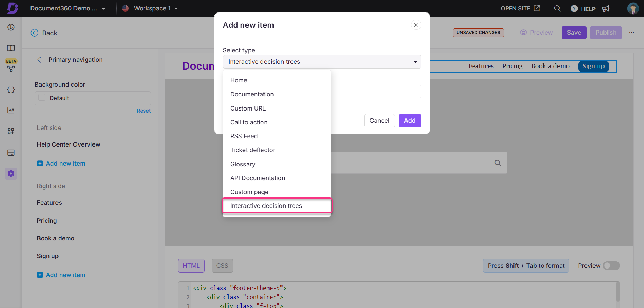
Task: Click Pricing link in navigation preview
Action: [x=512, y=66]
